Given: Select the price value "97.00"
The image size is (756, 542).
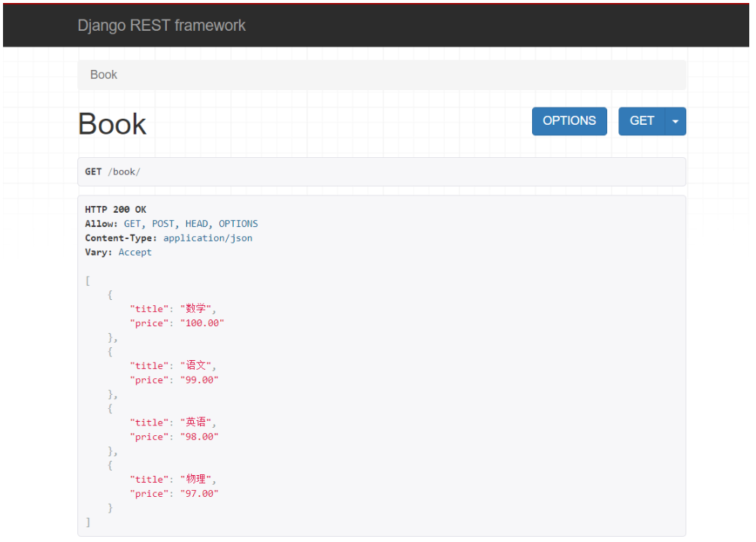Looking at the screenshot, I should 200,494.
